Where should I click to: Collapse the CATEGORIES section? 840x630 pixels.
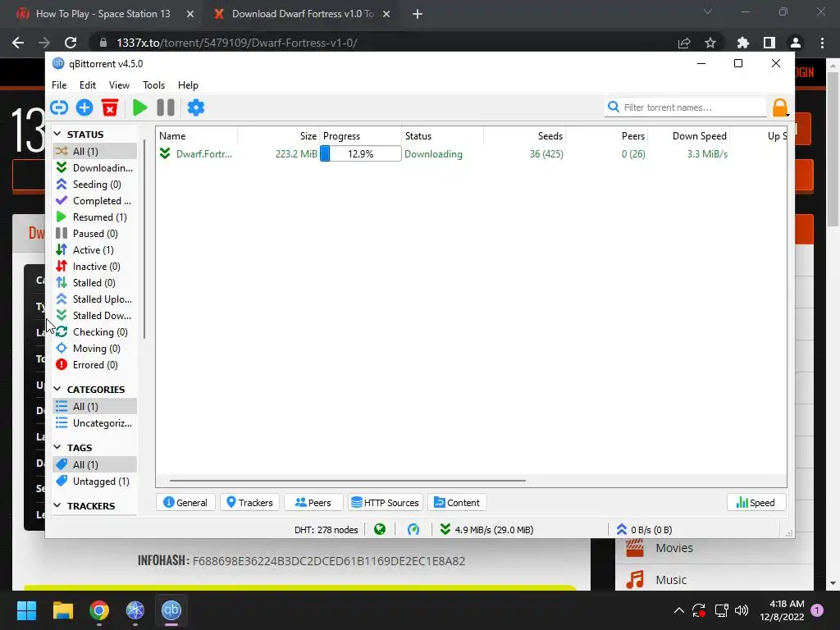click(x=57, y=389)
